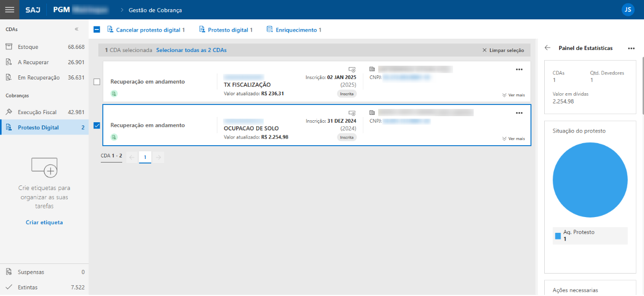Click the JS user avatar
The height and width of the screenshot is (296, 644).
pos(628,10)
